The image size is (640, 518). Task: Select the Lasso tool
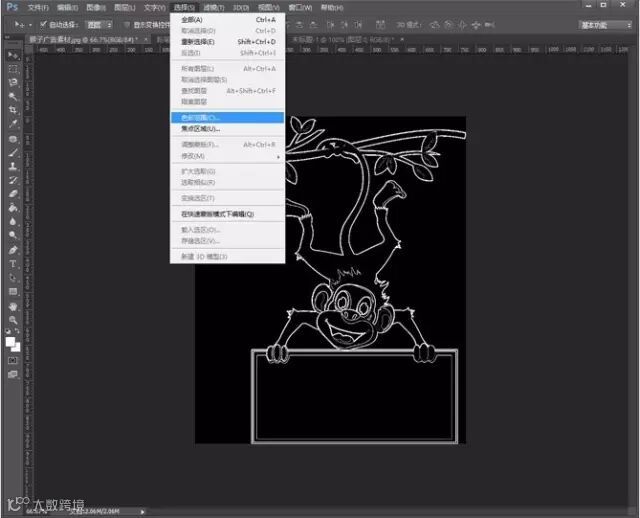(x=13, y=82)
